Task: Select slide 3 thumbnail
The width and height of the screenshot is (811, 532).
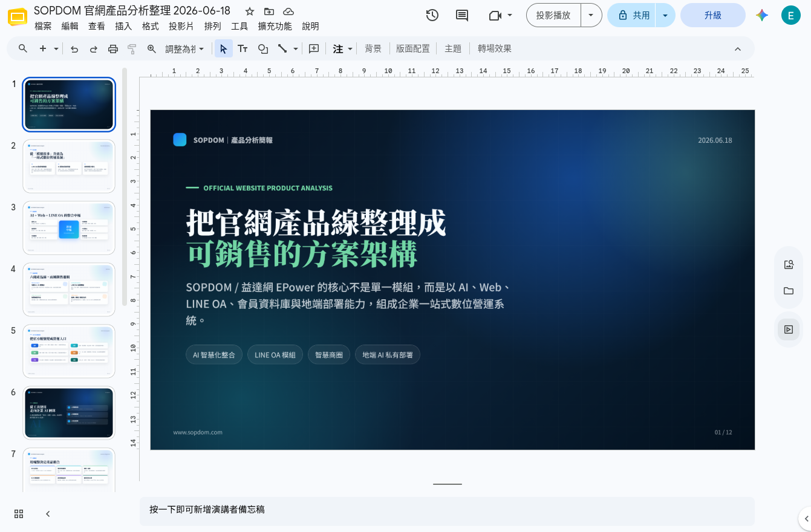Action: coord(69,228)
